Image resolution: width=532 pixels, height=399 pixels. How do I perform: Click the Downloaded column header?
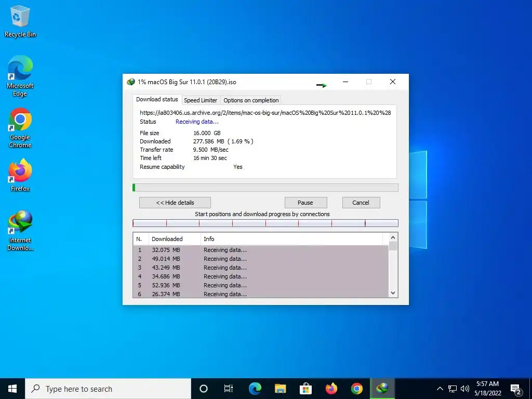click(175, 239)
